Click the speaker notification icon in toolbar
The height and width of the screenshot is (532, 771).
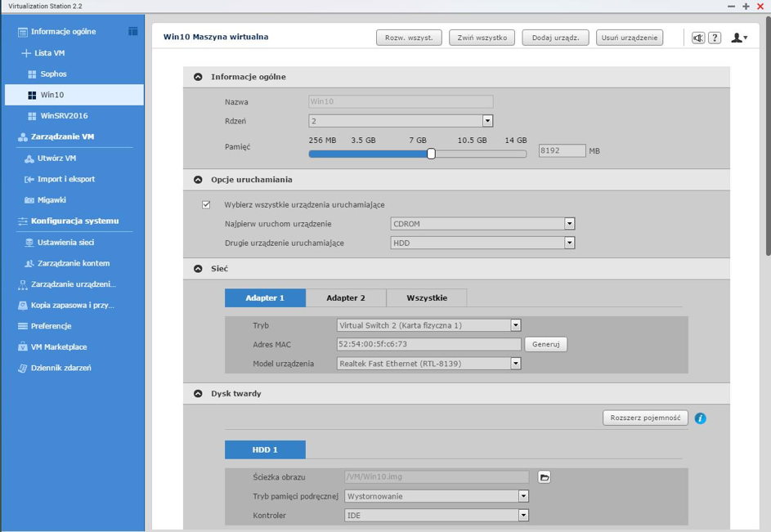point(698,38)
